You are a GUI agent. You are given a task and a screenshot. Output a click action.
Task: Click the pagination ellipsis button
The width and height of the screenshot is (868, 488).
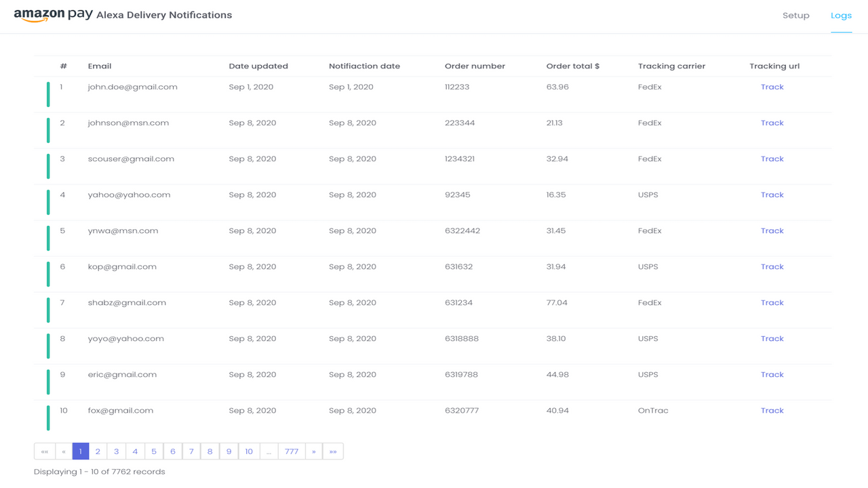tap(269, 451)
